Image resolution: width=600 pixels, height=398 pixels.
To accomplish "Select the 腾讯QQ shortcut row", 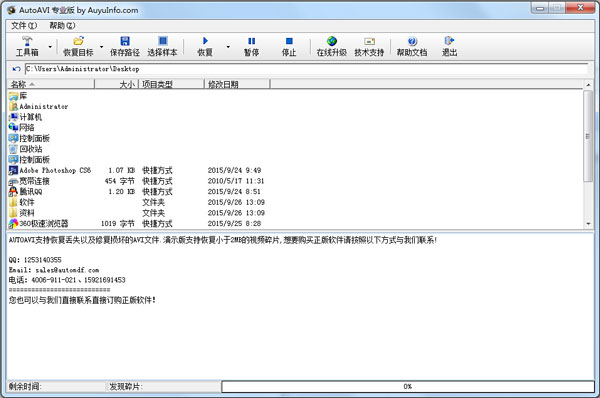I will tap(137, 191).
